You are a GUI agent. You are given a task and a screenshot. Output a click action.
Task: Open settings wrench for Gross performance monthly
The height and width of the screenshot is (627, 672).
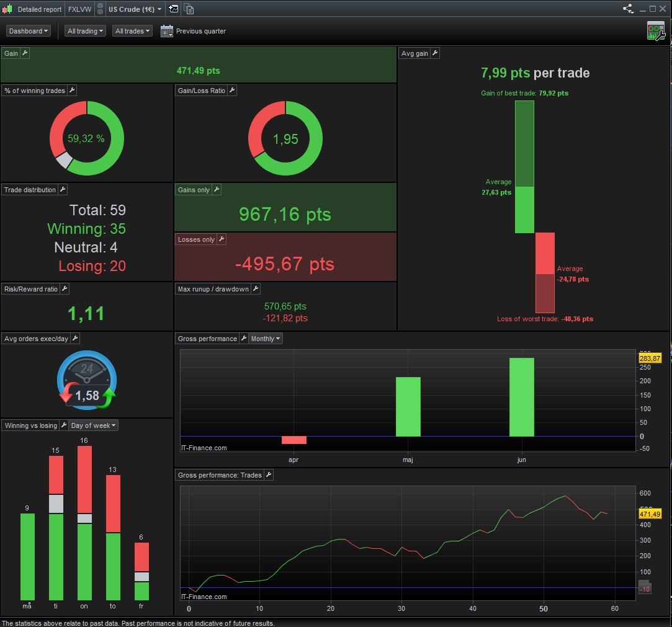pos(243,339)
